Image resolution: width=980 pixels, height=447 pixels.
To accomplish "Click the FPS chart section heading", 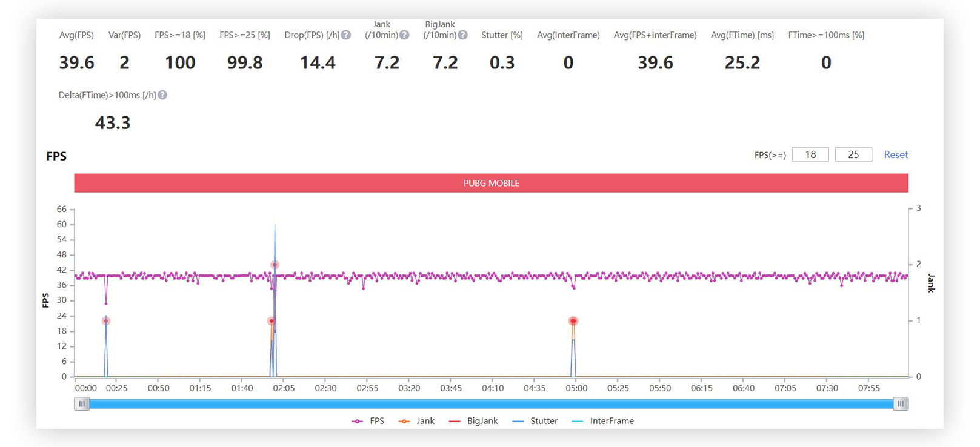I will click(x=56, y=156).
